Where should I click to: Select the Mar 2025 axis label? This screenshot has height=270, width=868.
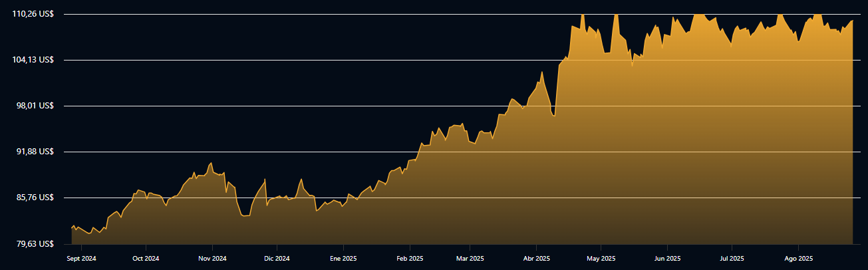(470, 258)
